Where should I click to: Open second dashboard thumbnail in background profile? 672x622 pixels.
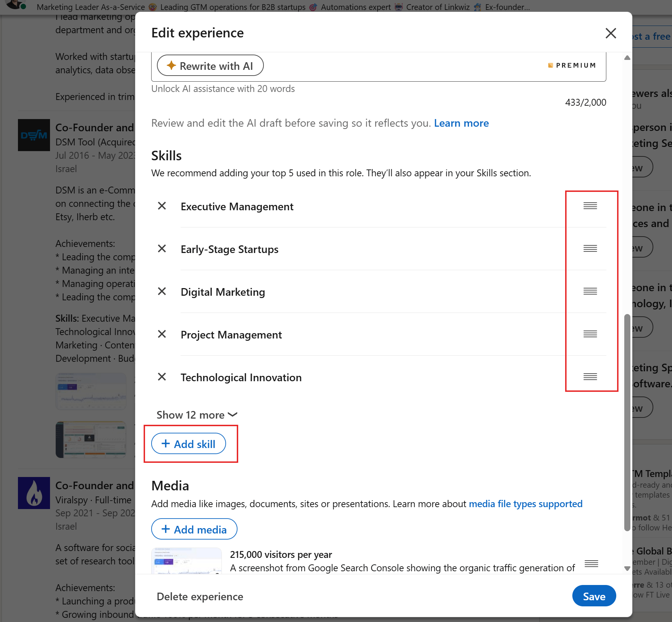[x=91, y=440]
